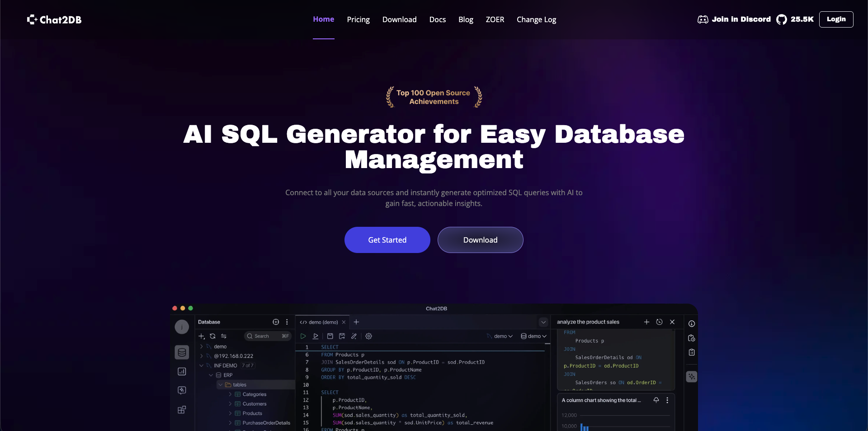Go to the Pricing page
This screenshot has height=431, width=868.
point(359,19)
